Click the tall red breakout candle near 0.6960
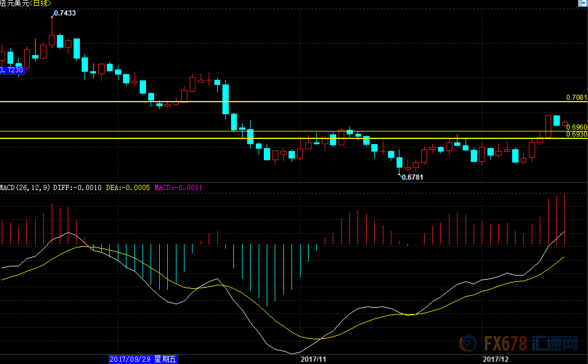The image size is (588, 364). click(x=548, y=126)
